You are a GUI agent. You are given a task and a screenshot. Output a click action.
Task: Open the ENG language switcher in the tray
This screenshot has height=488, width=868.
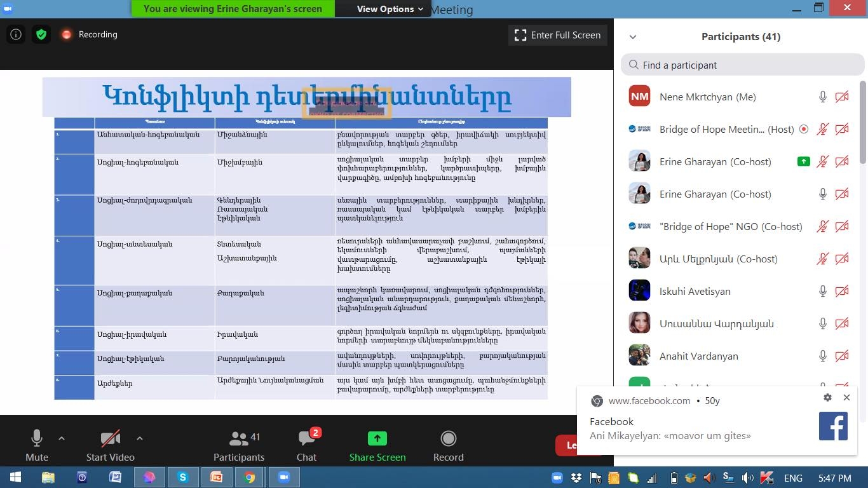793,478
